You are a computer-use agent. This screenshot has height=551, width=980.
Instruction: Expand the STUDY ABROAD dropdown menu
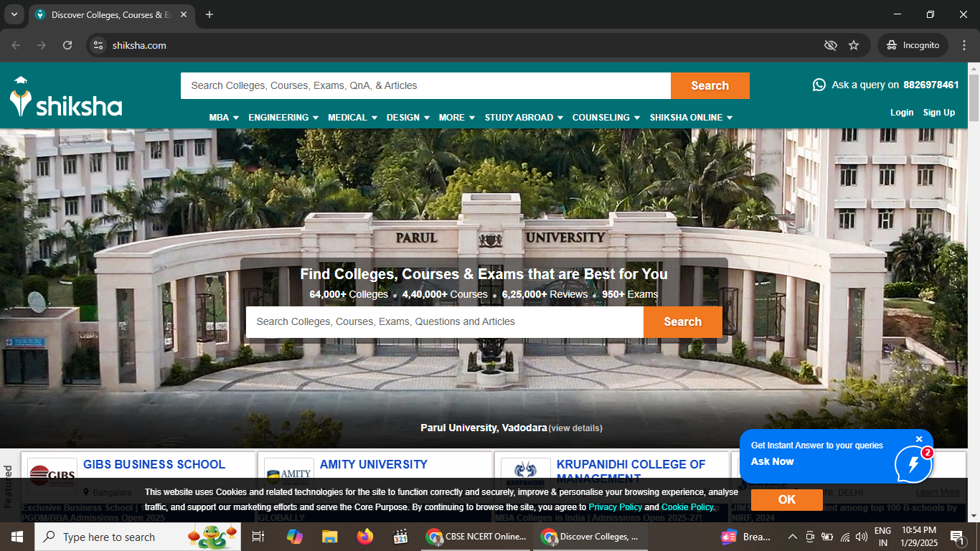(x=524, y=118)
